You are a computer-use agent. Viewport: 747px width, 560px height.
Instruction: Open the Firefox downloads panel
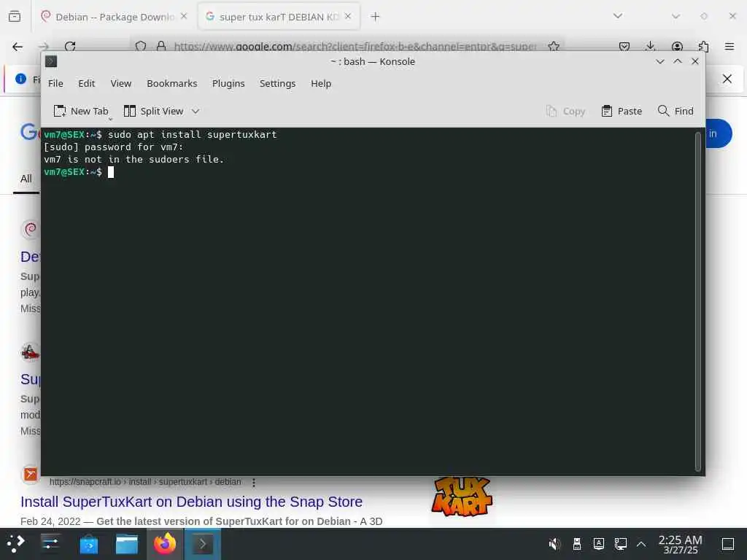(650, 46)
